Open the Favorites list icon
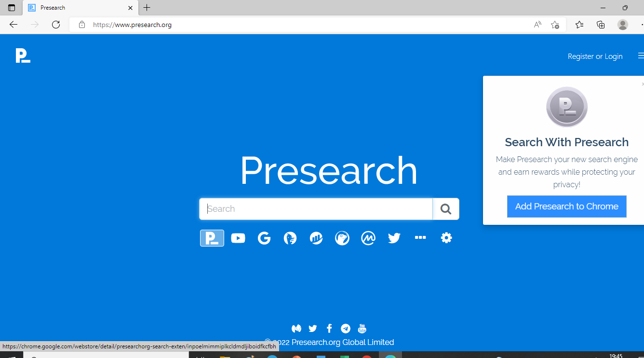The image size is (644, 358). pyautogui.click(x=579, y=25)
